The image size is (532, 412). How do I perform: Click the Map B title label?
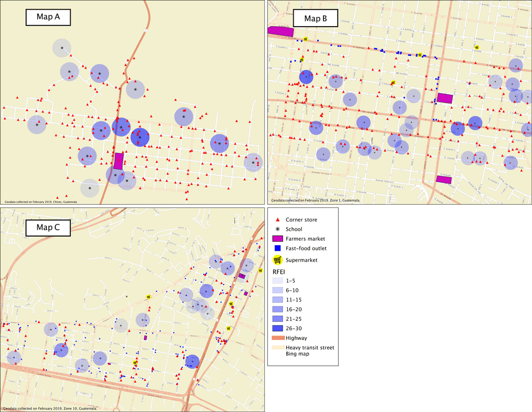coord(315,19)
